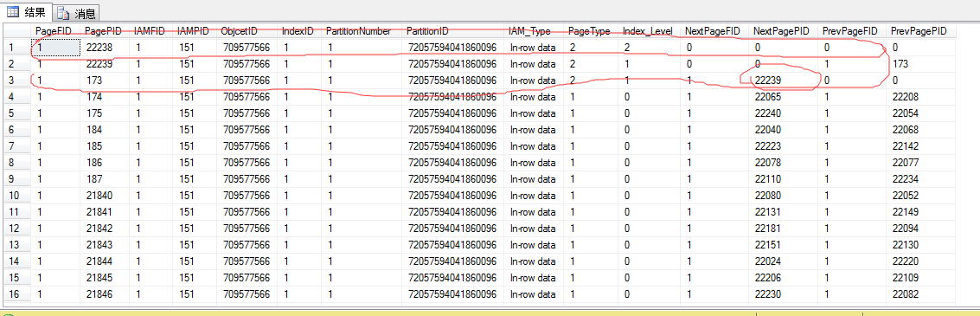This screenshot has width=980, height=316.
Task: Click the PartitionNumber column header
Action: coord(362,30)
